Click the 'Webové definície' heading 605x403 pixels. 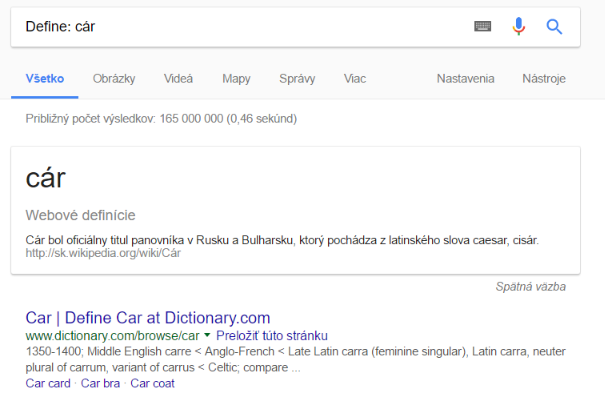pos(80,215)
